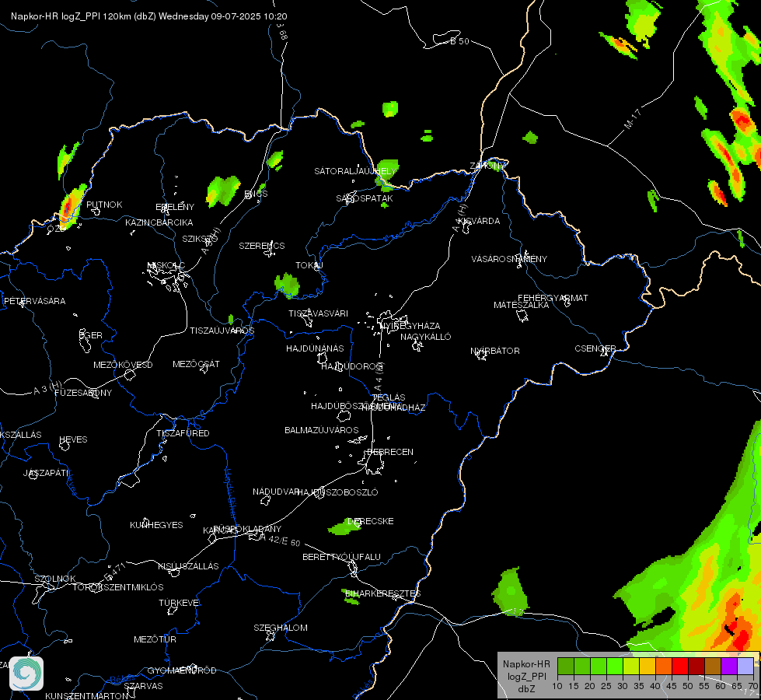Click the SZARVAS city label
This screenshot has width=761, height=700.
click(143, 686)
